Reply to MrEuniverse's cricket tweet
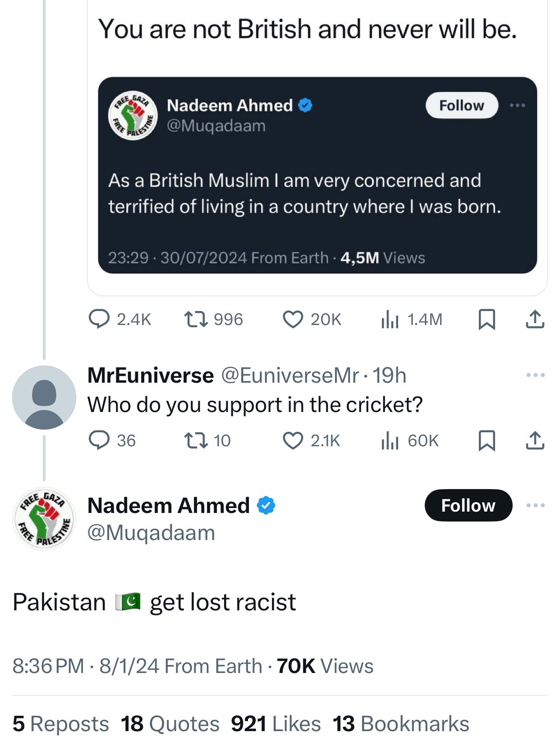The height and width of the screenshot is (746, 560). (112, 440)
